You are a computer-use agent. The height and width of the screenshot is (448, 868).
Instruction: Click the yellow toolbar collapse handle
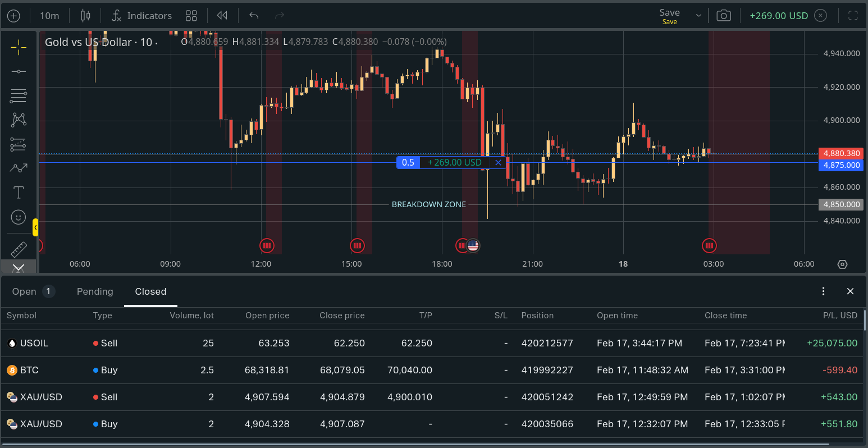point(35,227)
